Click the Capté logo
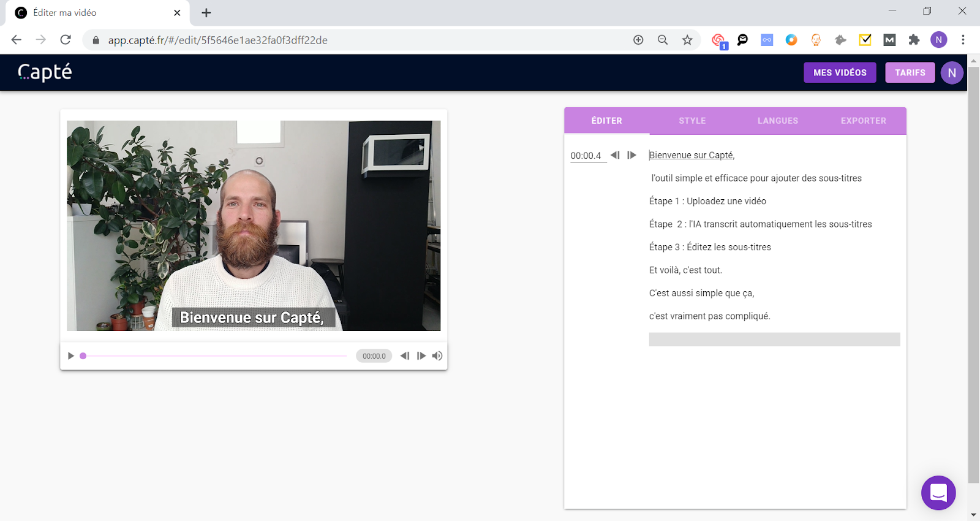980x521 pixels. (x=45, y=72)
